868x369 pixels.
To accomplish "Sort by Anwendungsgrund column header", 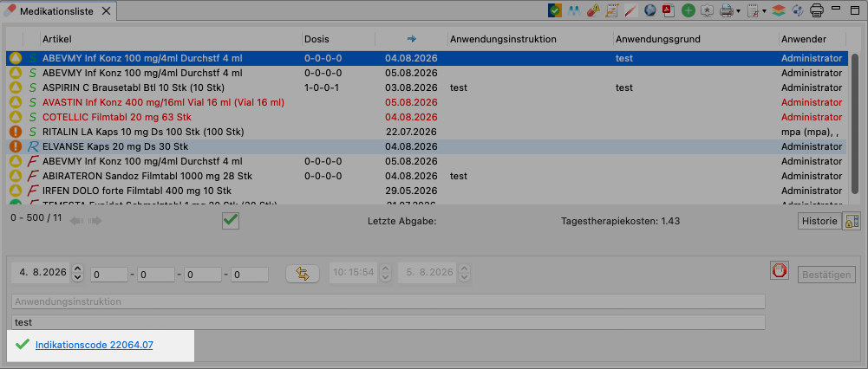I will click(x=695, y=39).
